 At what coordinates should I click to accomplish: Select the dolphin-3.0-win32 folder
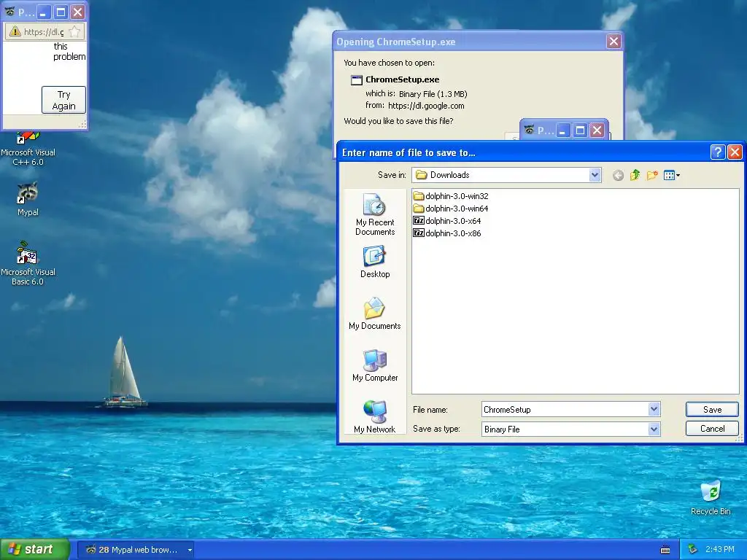(451, 196)
